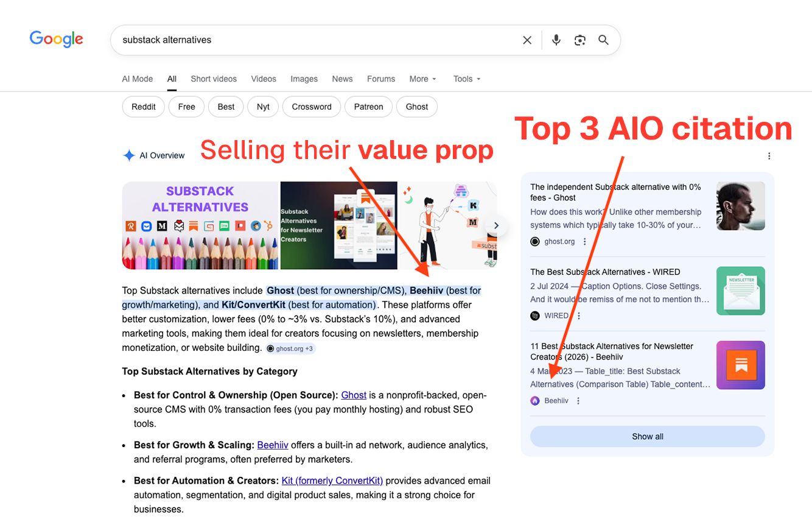
Task: Switch to the Short videos tab
Action: [x=214, y=79]
